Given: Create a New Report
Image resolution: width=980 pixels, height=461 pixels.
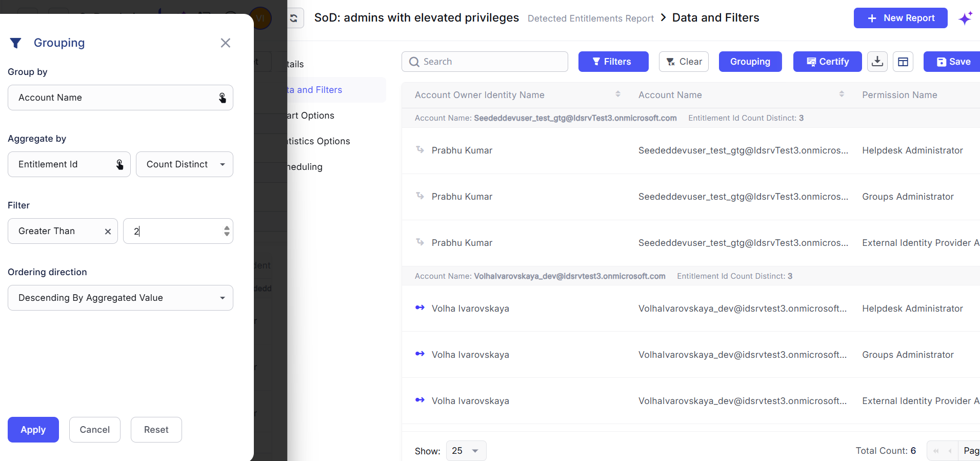Looking at the screenshot, I should (x=901, y=18).
